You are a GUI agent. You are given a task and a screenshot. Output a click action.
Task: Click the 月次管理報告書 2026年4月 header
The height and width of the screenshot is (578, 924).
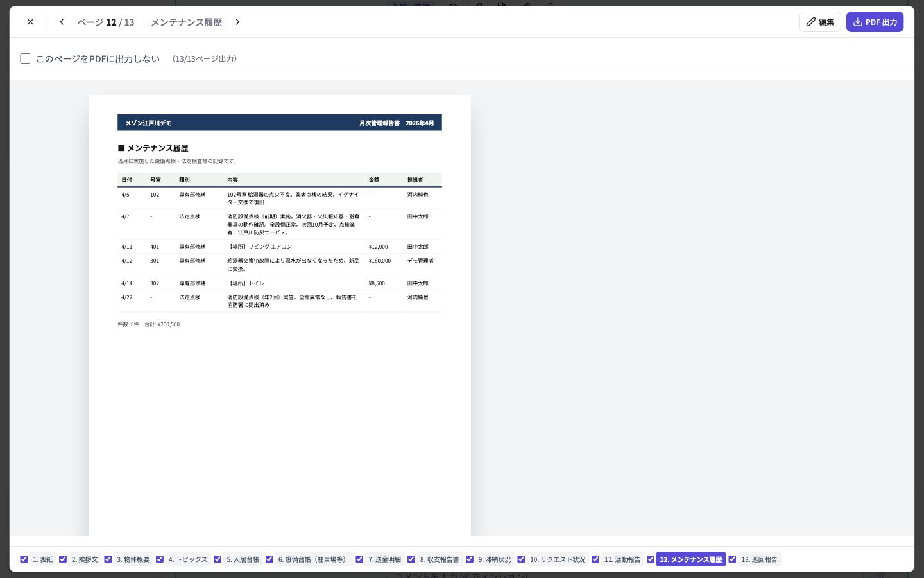click(x=397, y=123)
